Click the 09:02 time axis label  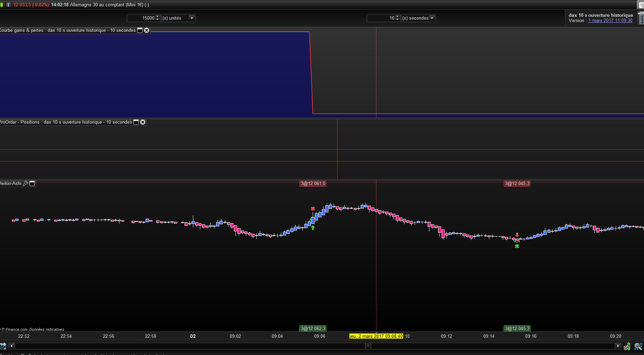click(x=235, y=336)
